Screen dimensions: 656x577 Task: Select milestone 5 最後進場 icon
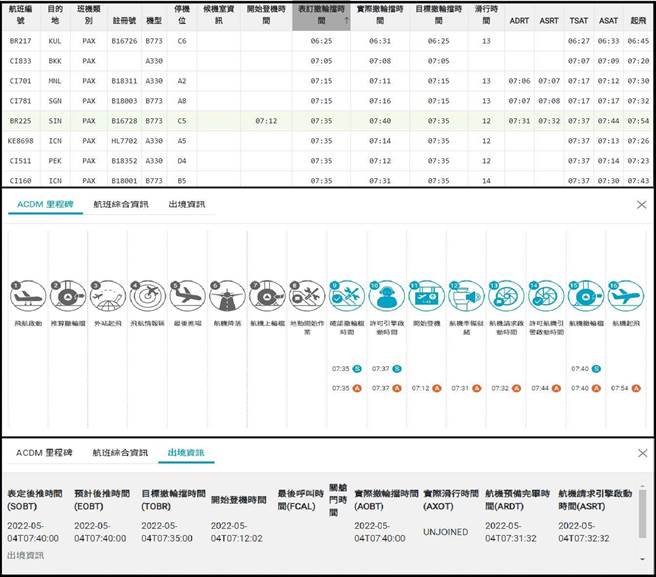[x=187, y=296]
